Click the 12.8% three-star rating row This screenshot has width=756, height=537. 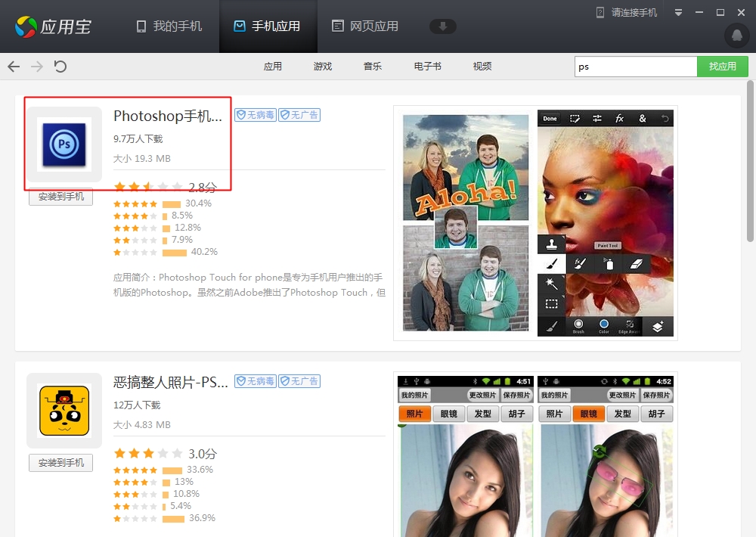click(x=157, y=228)
